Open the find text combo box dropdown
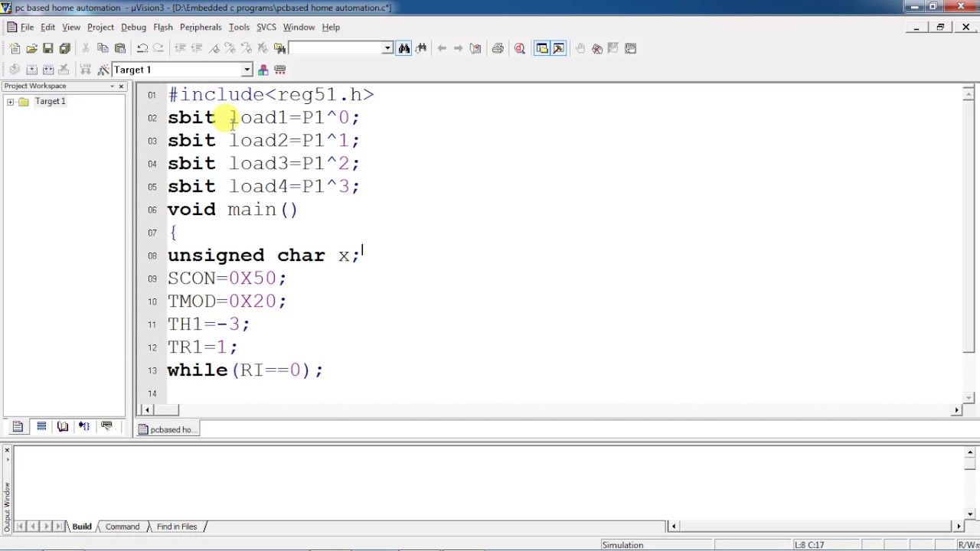The height and width of the screenshot is (551, 980). (x=387, y=48)
